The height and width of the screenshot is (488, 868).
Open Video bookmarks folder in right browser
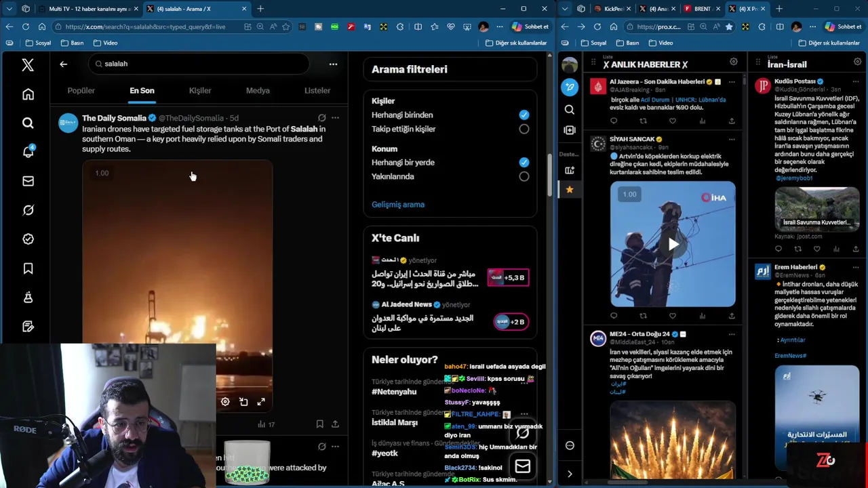coord(660,43)
